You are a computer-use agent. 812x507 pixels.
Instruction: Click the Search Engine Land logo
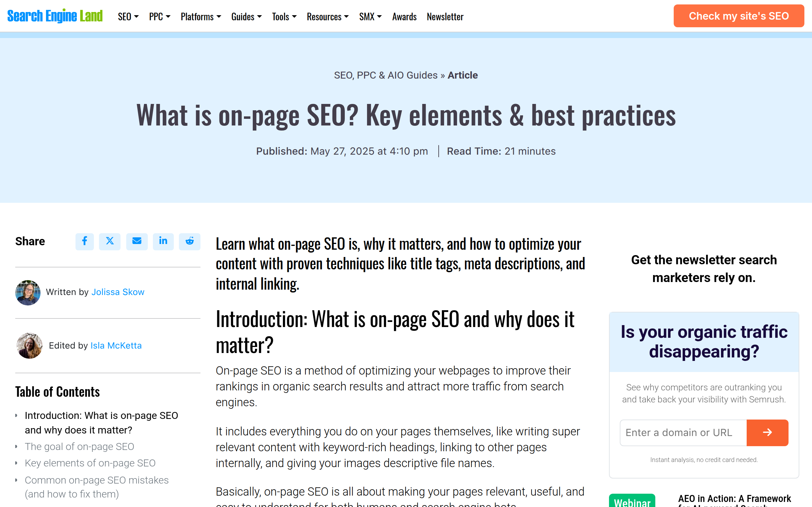55,16
